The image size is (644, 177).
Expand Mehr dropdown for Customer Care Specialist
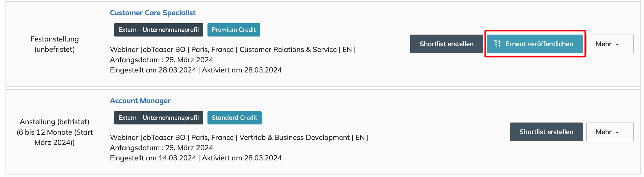coord(609,44)
